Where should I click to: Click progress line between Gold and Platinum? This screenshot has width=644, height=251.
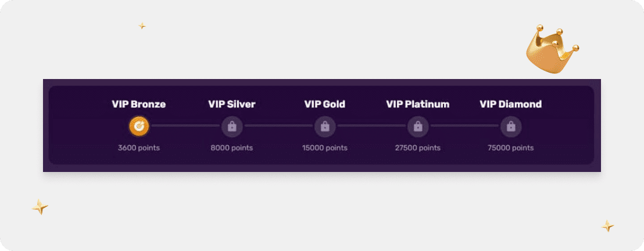(371, 125)
